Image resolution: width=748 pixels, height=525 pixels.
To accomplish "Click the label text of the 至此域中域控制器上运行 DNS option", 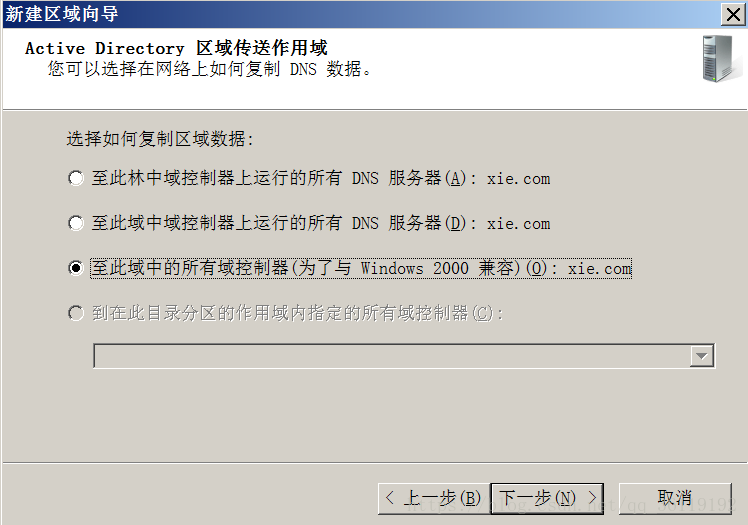I will point(321,223).
